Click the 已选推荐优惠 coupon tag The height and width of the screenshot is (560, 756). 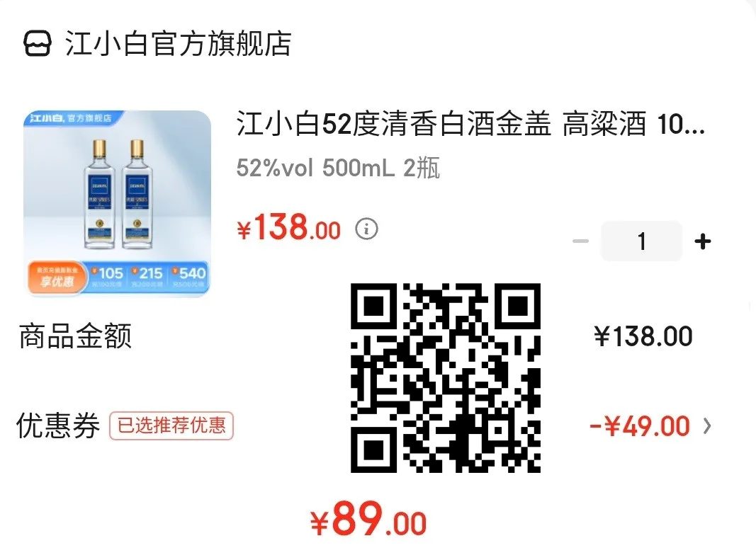(171, 425)
